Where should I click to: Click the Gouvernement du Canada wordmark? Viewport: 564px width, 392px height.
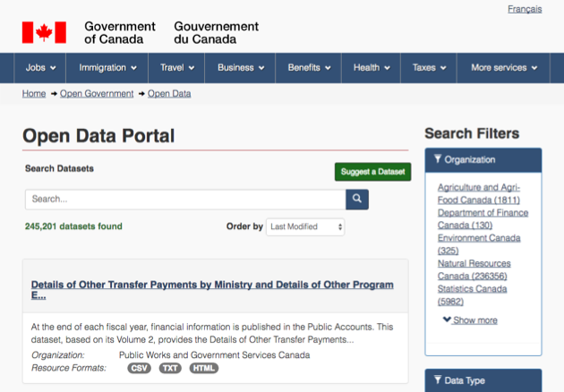click(x=216, y=33)
